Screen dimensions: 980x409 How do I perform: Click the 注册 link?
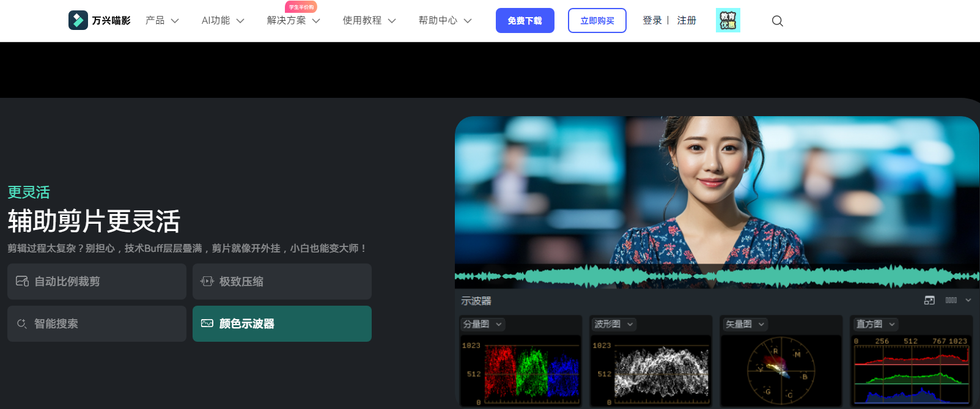(687, 20)
